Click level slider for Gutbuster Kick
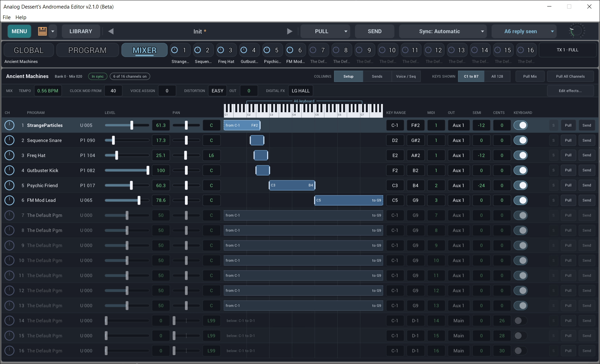This screenshot has height=364, width=600. [x=127, y=170]
